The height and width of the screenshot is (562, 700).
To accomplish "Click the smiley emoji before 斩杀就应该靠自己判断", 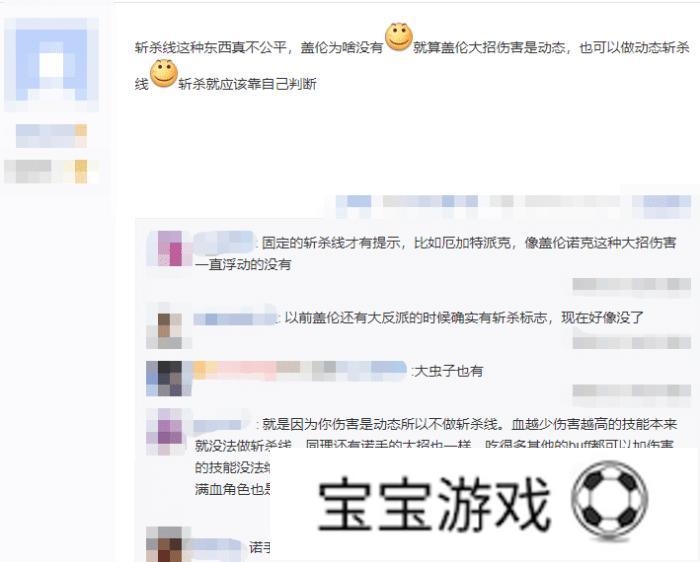I will [164, 73].
